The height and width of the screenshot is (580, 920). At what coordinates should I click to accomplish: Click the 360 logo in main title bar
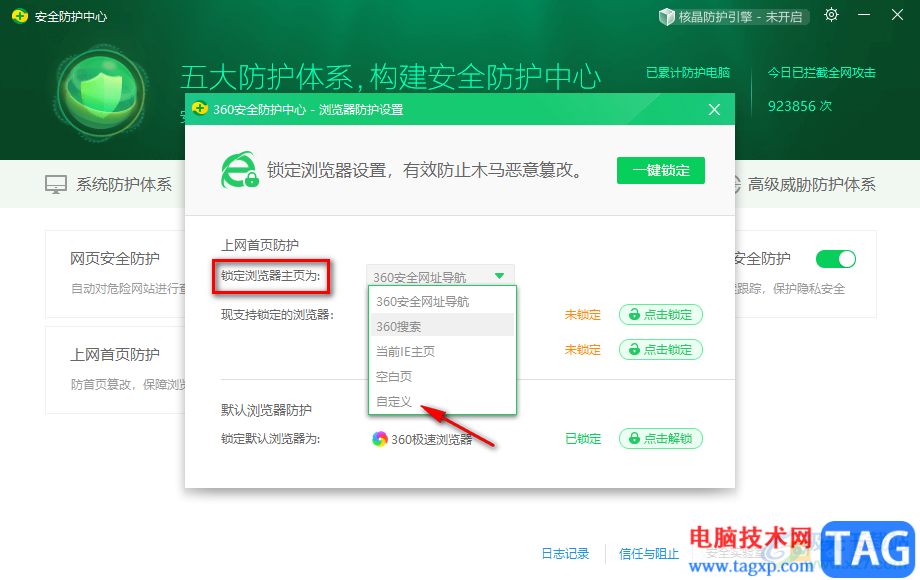19,16
